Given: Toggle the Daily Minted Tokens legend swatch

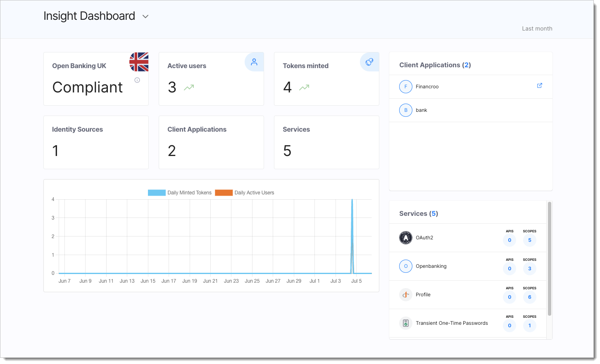Looking at the screenshot, I should (157, 193).
